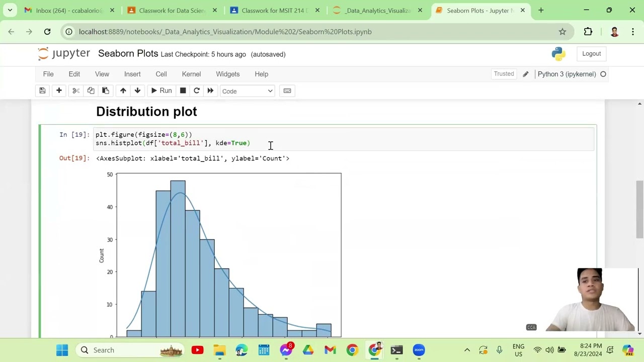Paste cells below icon
This screenshot has height=362, width=644.
(105, 91)
